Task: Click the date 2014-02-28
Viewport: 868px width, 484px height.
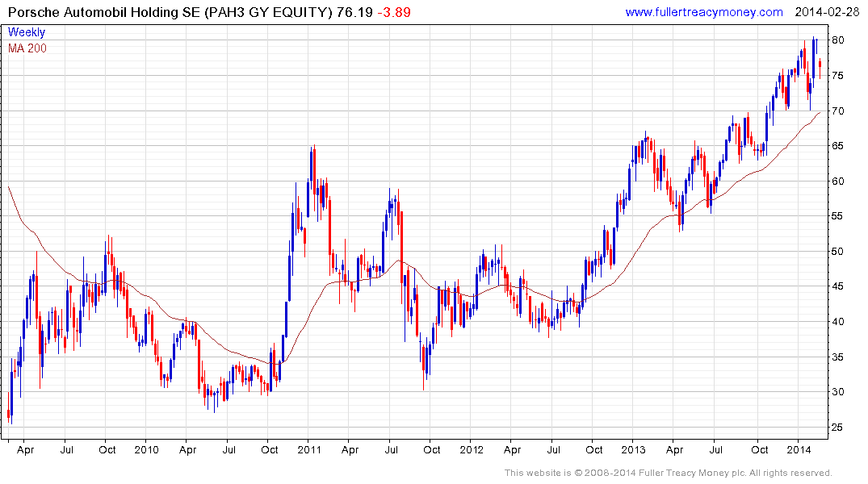Action: click(x=827, y=12)
